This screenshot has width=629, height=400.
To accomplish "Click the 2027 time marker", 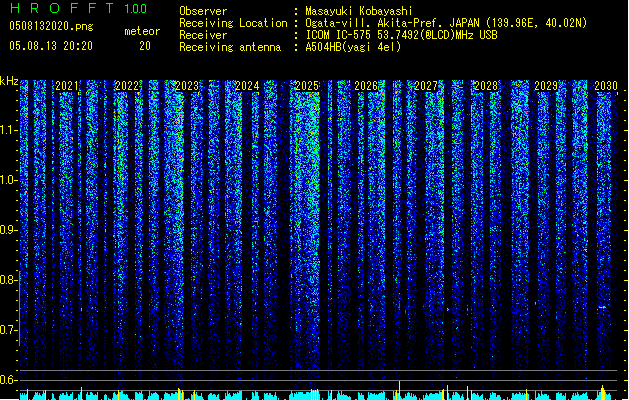I will (426, 86).
